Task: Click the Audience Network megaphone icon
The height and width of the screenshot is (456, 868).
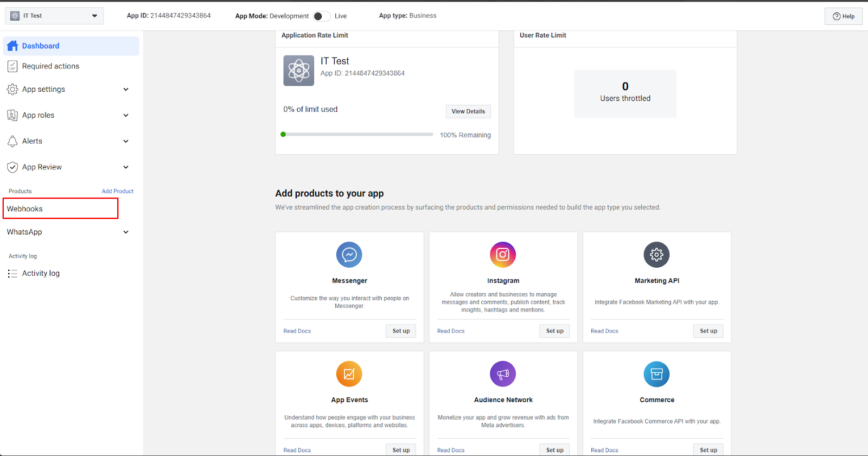Action: click(x=503, y=374)
